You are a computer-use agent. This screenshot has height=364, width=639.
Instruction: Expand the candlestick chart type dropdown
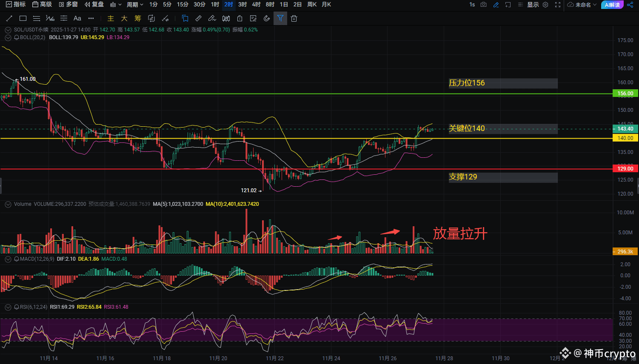(x=116, y=5)
